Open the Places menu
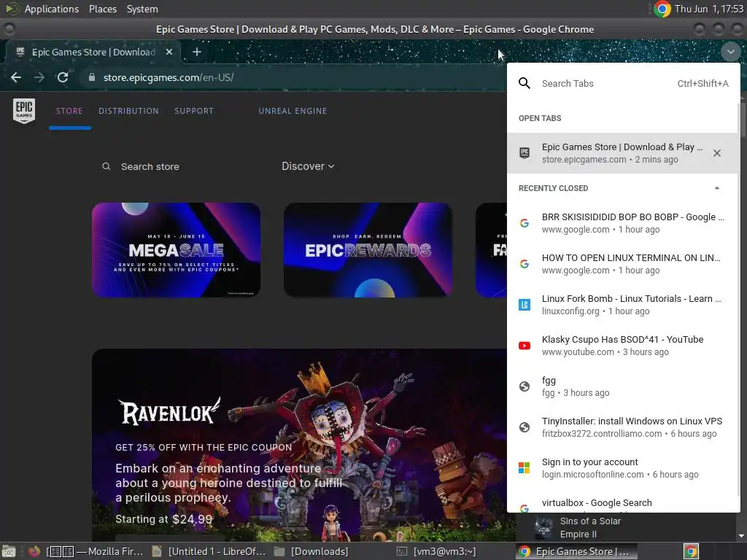Image resolution: width=747 pixels, height=560 pixels. [102, 9]
